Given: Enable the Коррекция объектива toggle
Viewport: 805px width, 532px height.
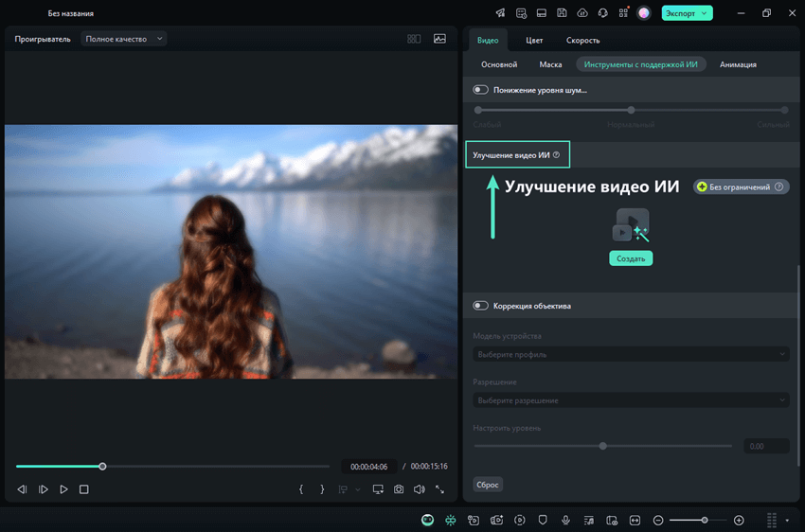Looking at the screenshot, I should click(x=481, y=306).
